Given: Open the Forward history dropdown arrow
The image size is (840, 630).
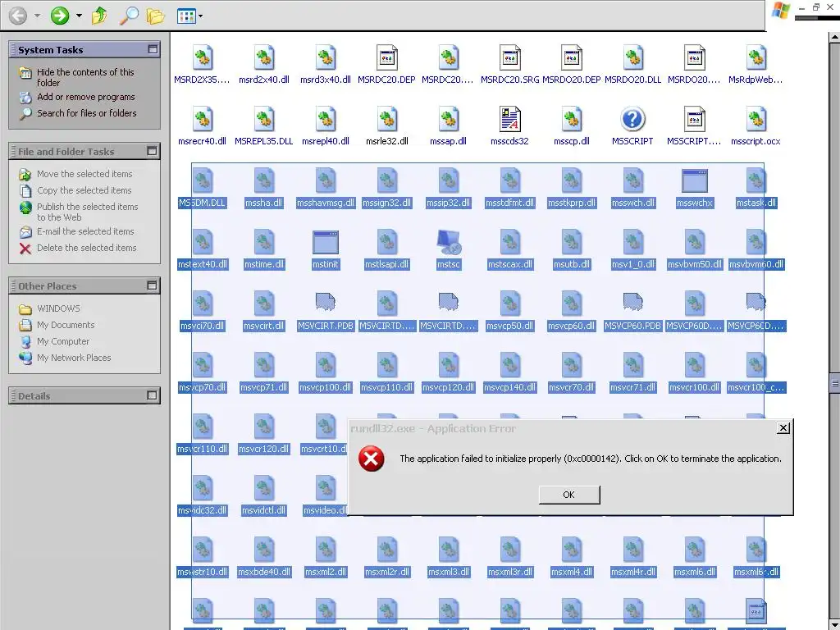Looking at the screenshot, I should 80,16.
